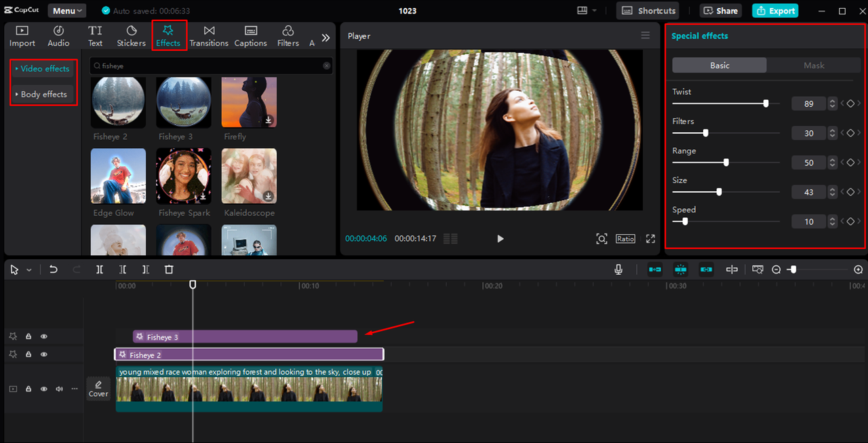Switch to the Basic tab
Image resolution: width=868 pixels, height=443 pixels.
[719, 65]
